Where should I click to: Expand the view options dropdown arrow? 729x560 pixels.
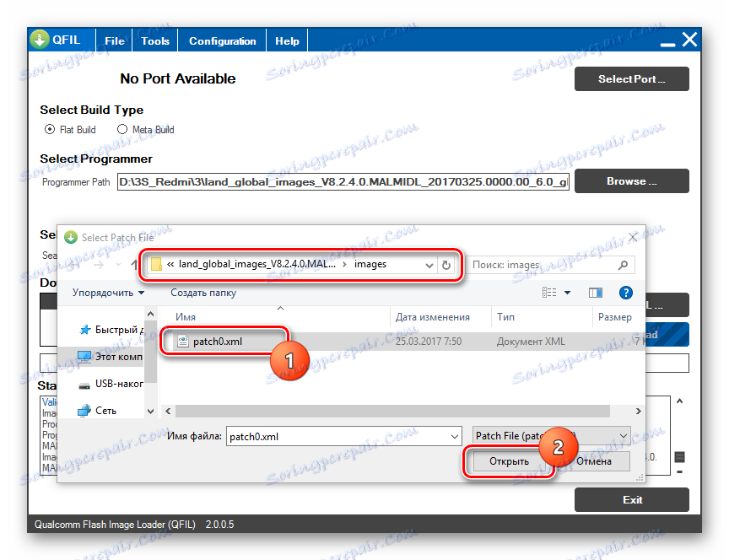[x=567, y=293]
